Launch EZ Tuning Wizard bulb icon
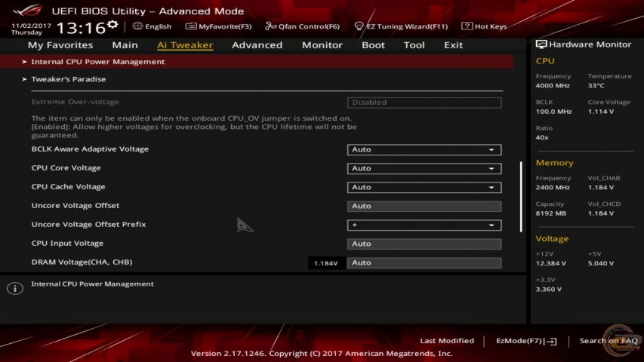Image resolution: width=644 pixels, height=362 pixels. [x=359, y=26]
